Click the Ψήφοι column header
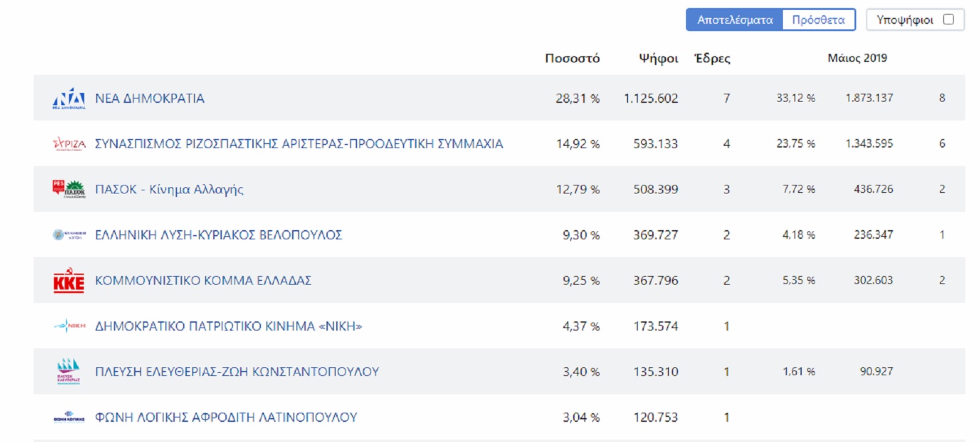 point(658,58)
